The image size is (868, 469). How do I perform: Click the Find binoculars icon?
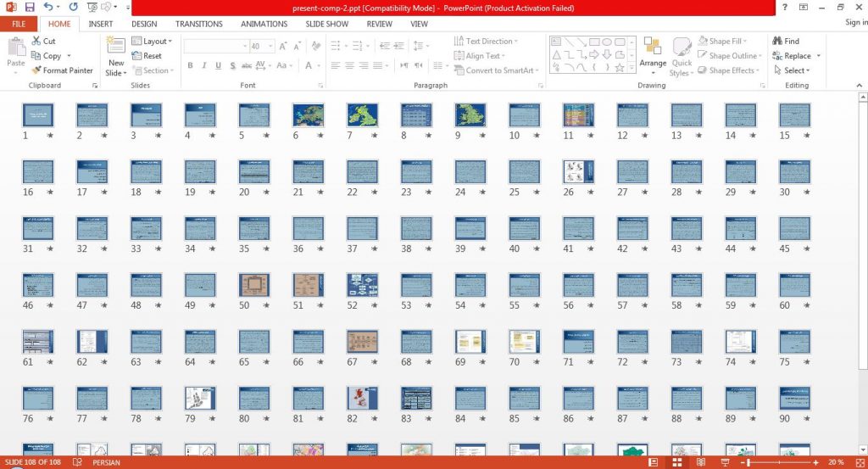(777, 41)
